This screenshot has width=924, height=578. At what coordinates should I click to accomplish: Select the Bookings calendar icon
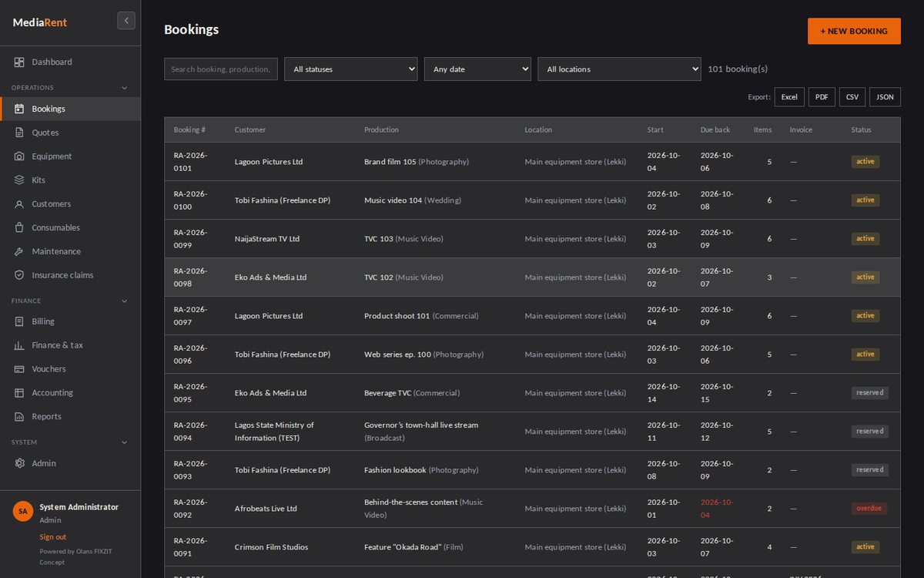pyautogui.click(x=19, y=109)
